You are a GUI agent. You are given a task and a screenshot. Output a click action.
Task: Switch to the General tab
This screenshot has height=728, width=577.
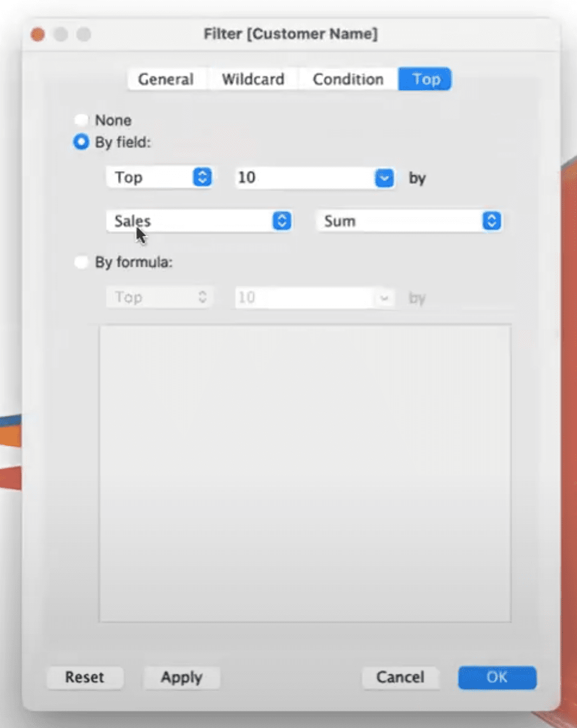[x=166, y=79]
